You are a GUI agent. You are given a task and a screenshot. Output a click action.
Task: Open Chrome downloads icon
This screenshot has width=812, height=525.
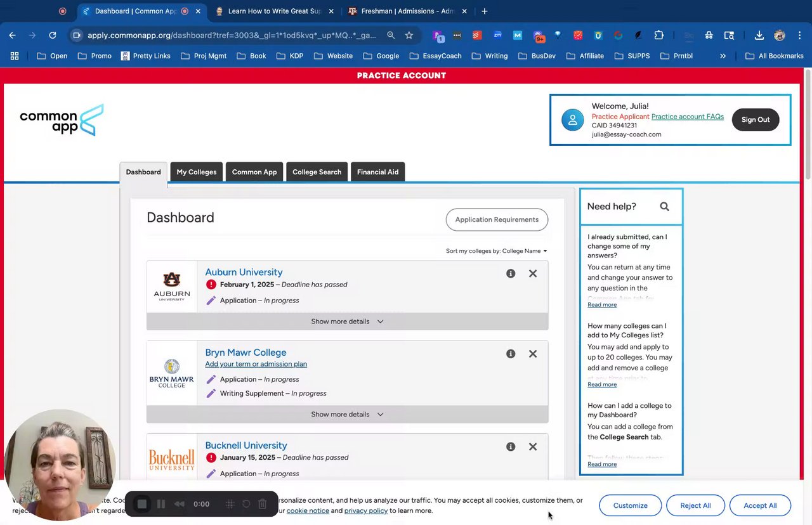(x=759, y=36)
